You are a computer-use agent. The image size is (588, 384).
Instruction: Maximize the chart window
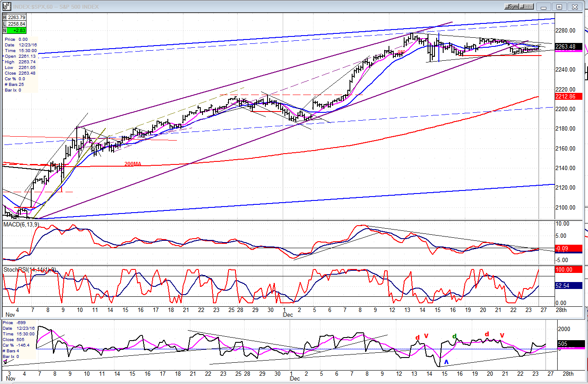(559, 7)
